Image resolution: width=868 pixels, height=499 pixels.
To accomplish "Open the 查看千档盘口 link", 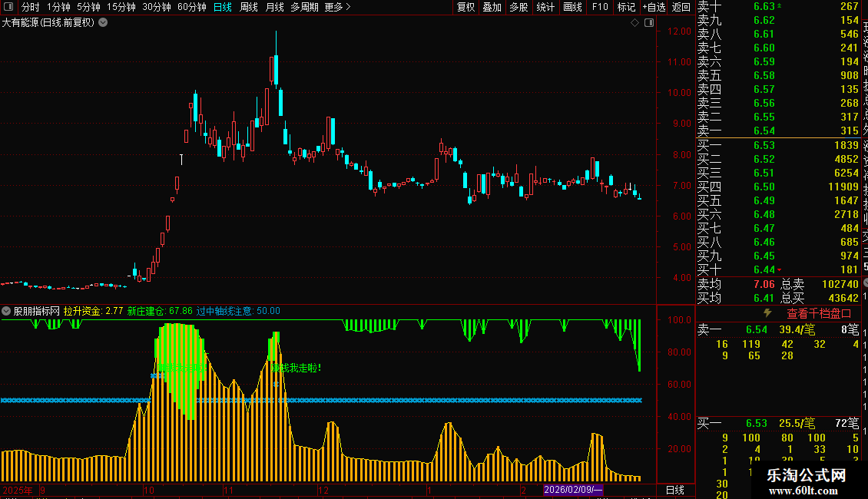I will pos(819,314).
